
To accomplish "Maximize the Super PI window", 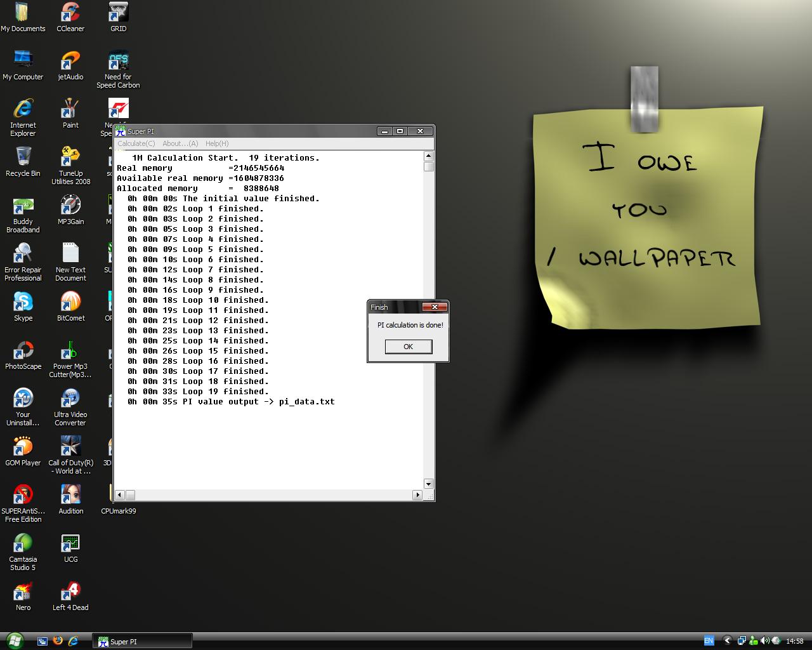I will pyautogui.click(x=400, y=131).
